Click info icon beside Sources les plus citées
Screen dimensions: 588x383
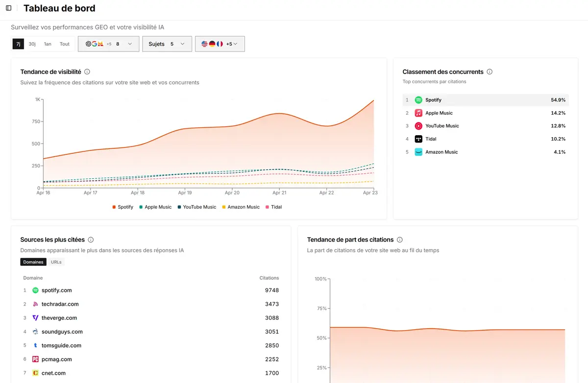point(91,240)
